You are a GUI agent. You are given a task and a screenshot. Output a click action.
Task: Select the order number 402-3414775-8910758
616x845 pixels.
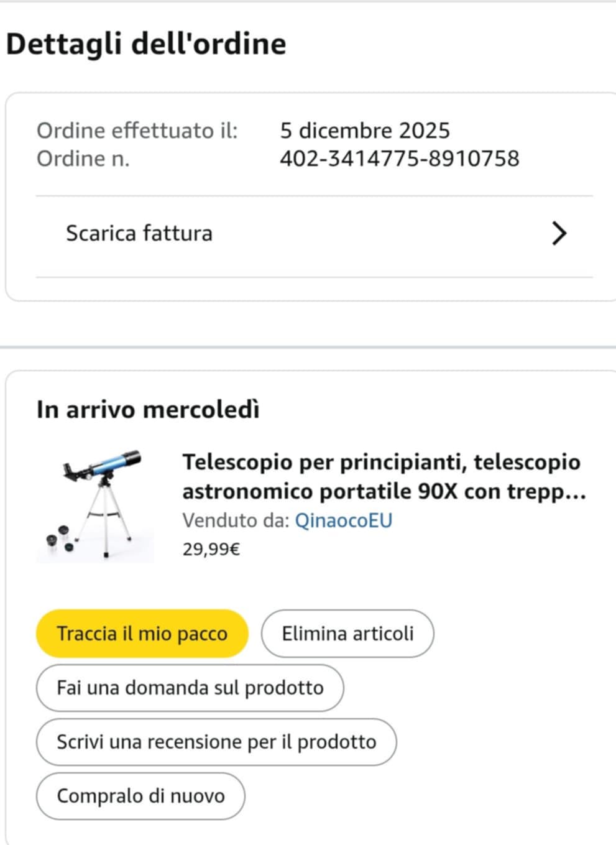tap(400, 159)
